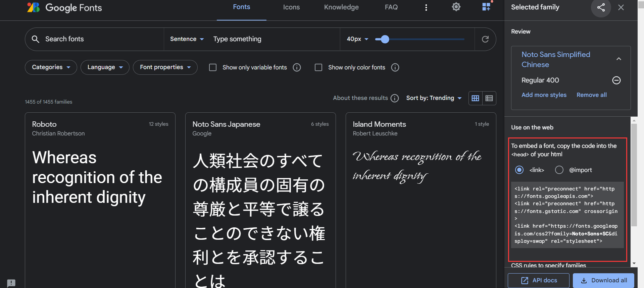Click About these results text

click(x=360, y=98)
